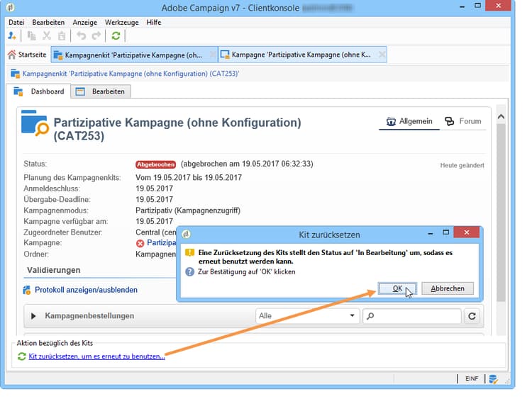532x399 pixels.
Task: Click the cut scissors toolbar icon
Action: 47,35
